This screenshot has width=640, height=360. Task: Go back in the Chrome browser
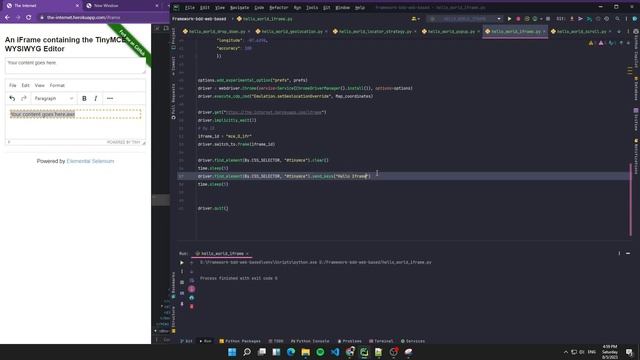[x=7, y=18]
